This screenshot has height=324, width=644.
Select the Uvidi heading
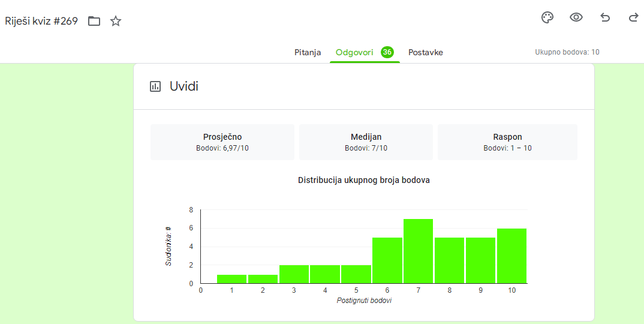click(x=184, y=86)
